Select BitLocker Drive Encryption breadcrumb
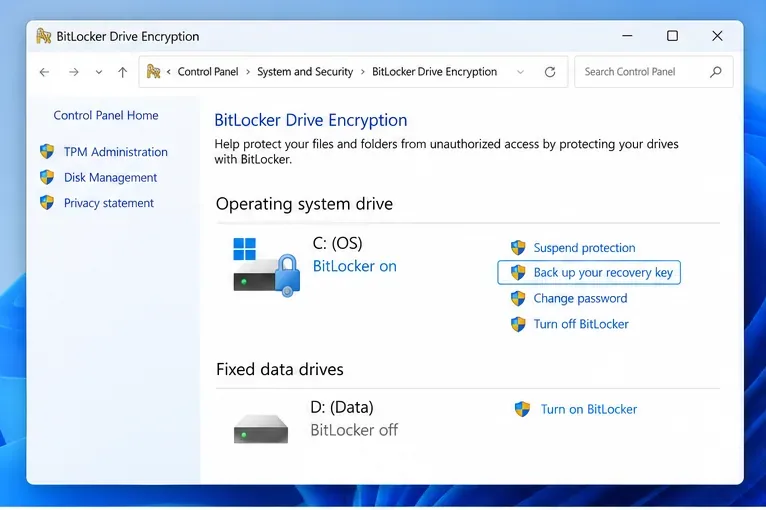 434,72
